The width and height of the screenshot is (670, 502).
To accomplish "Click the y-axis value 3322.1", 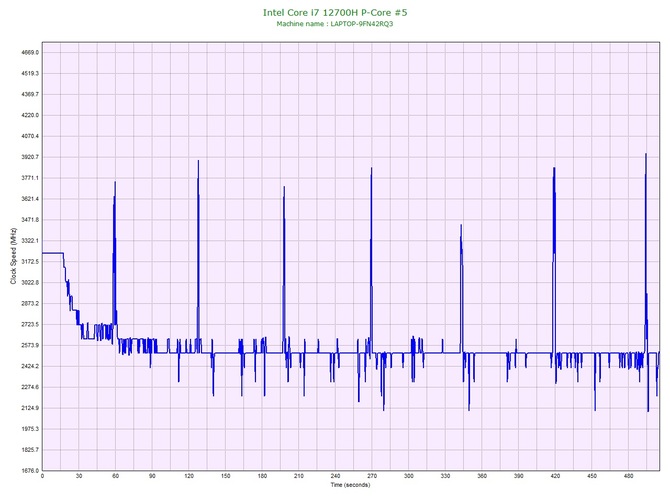I will (30, 241).
